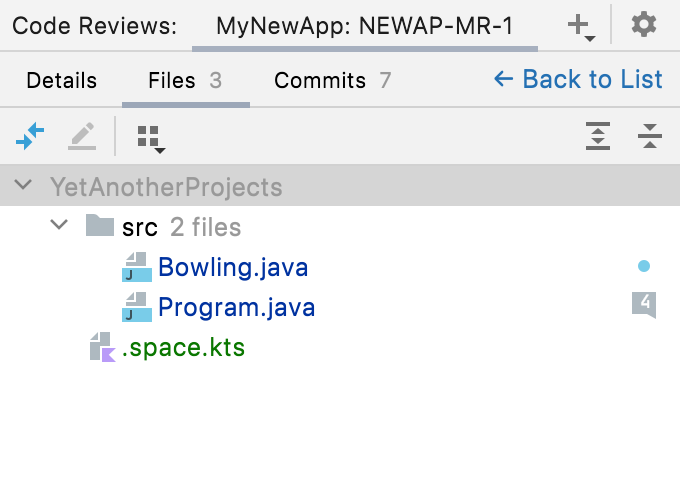Screen dimensions: 680x498
Task: Select Program.java in the file tree
Action: pos(236,307)
